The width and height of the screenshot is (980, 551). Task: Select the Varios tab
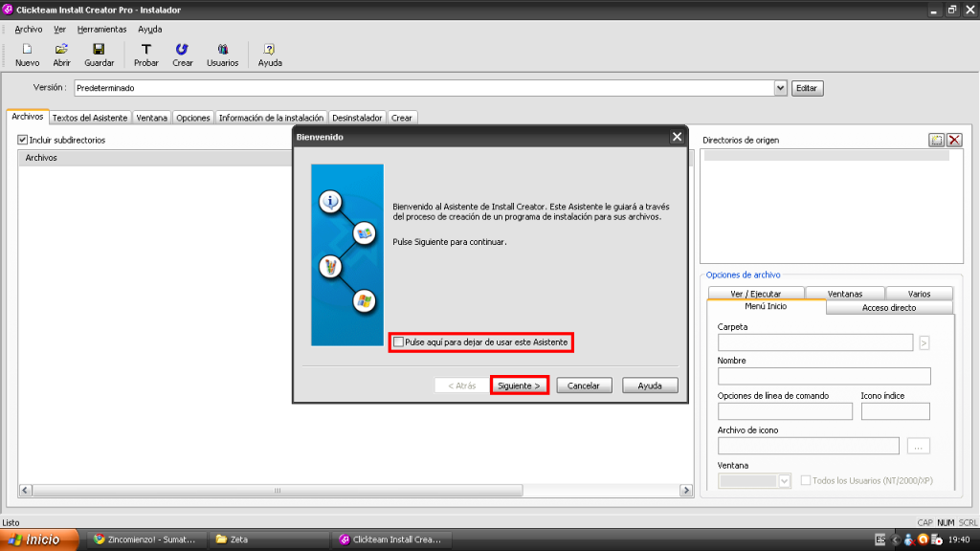coord(919,294)
